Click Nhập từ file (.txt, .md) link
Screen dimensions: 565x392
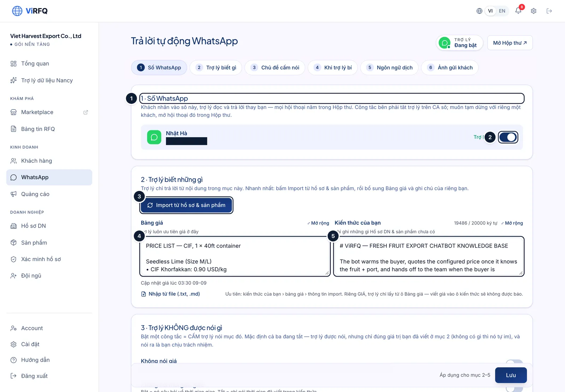[171, 294]
